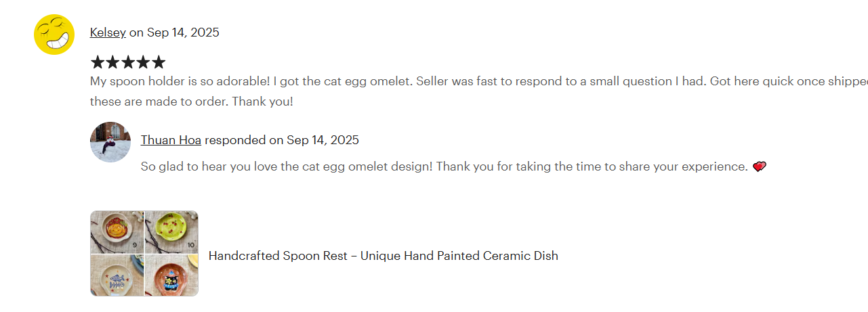The width and height of the screenshot is (868, 312).
Task: Click Kelsey's review date Sep 14, 2025
Action: point(183,32)
